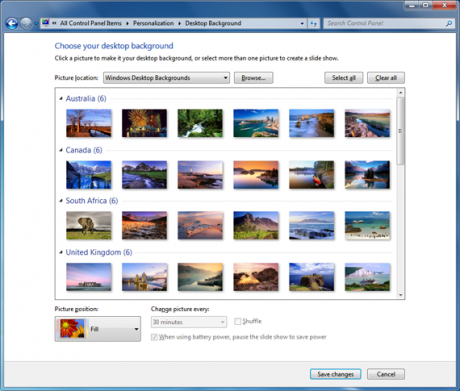460x391 pixels.
Task: Select Canada island reflection wallpaper
Action: (367, 175)
